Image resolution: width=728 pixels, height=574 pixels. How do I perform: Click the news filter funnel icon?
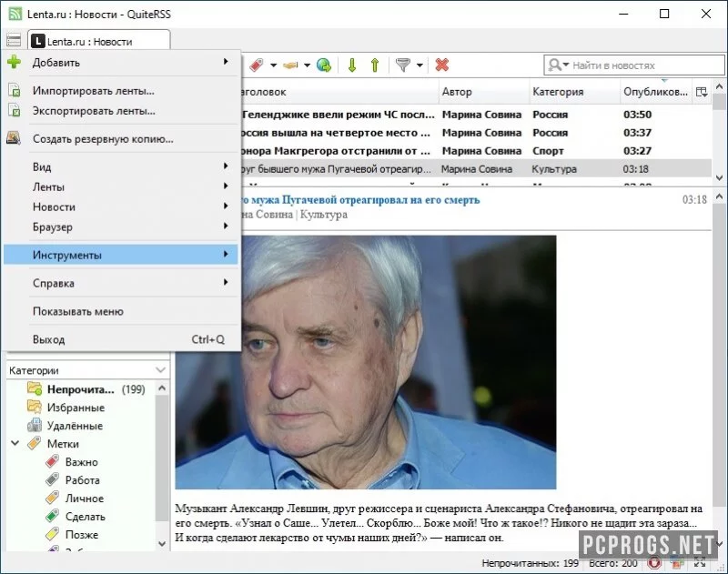(x=403, y=65)
